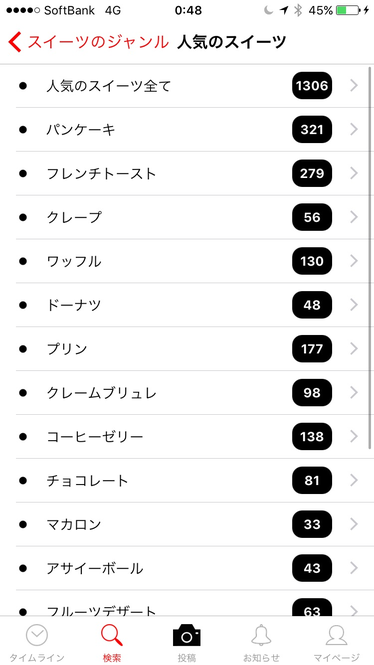This screenshot has width=374, height=665.
Task: Select the コーヒーゼリー entry
Action: click(187, 436)
